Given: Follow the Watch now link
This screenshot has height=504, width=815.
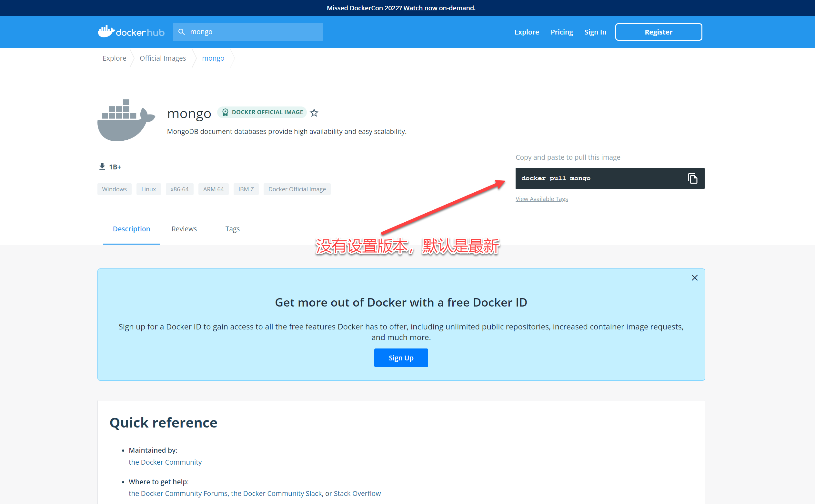Looking at the screenshot, I should tap(420, 8).
